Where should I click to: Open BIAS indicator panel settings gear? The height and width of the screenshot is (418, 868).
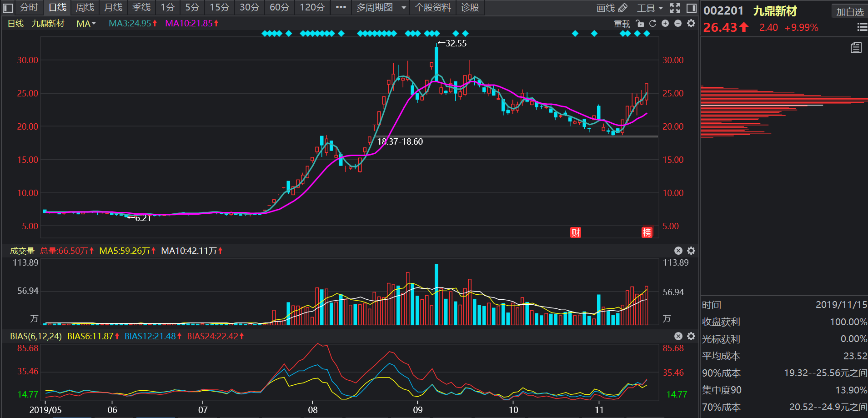(691, 336)
